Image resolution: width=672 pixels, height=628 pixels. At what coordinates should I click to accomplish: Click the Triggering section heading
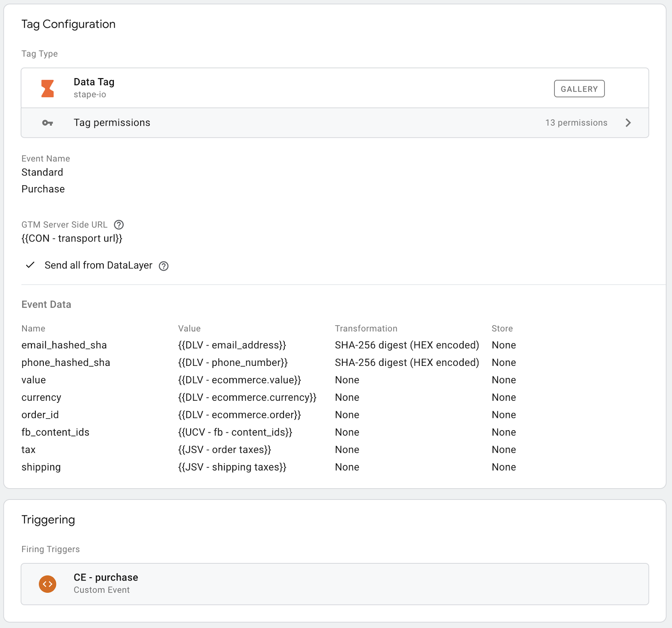pyautogui.click(x=48, y=520)
